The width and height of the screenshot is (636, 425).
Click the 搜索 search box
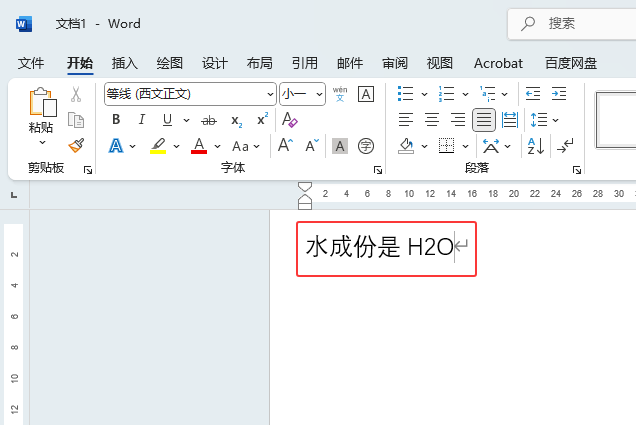pyautogui.click(x=572, y=24)
